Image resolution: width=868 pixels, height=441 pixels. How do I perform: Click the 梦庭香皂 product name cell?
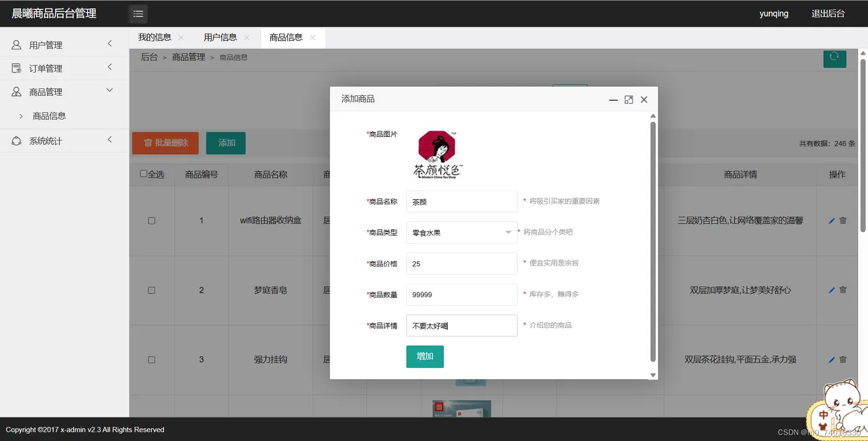pos(271,290)
